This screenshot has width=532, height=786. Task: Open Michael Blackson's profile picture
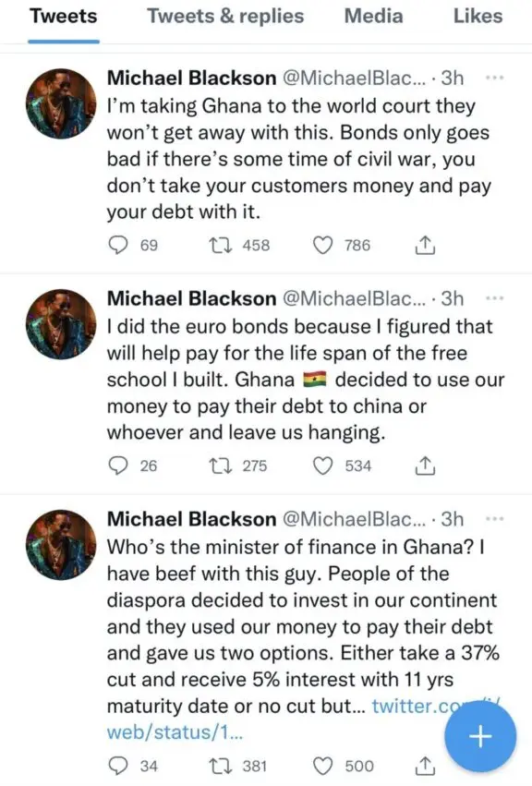click(x=60, y=103)
